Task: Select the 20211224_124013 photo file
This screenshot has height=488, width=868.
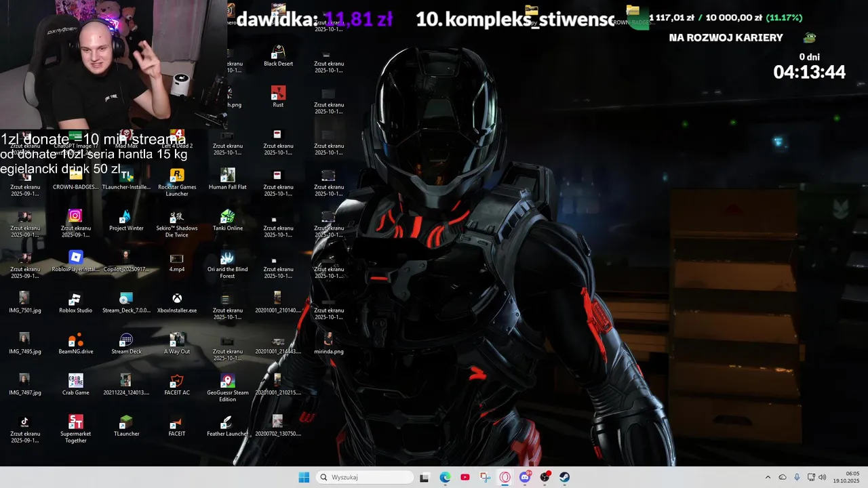Action: pos(126,386)
